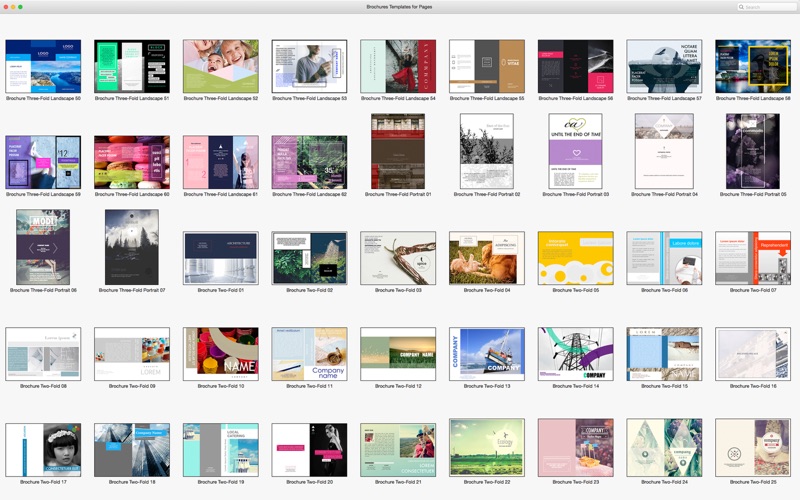
Task: Open Brochure Three-Fold Landscape 61 template
Action: (x=220, y=162)
